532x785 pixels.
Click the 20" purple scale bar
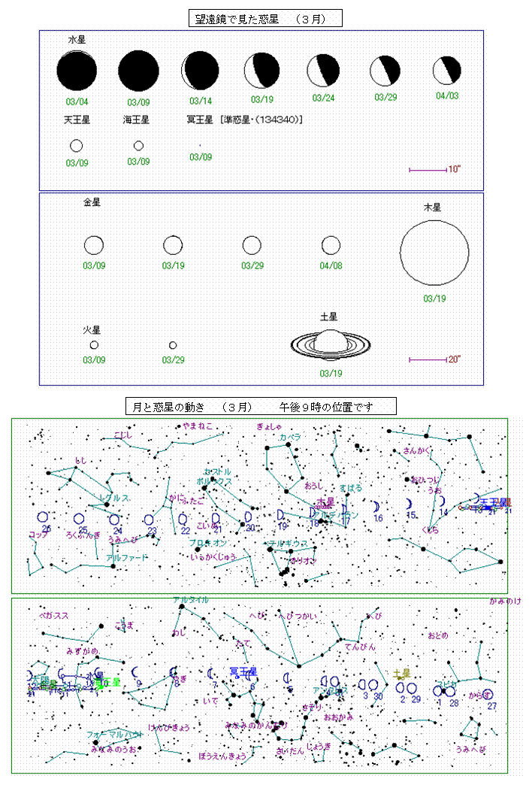[428, 359]
